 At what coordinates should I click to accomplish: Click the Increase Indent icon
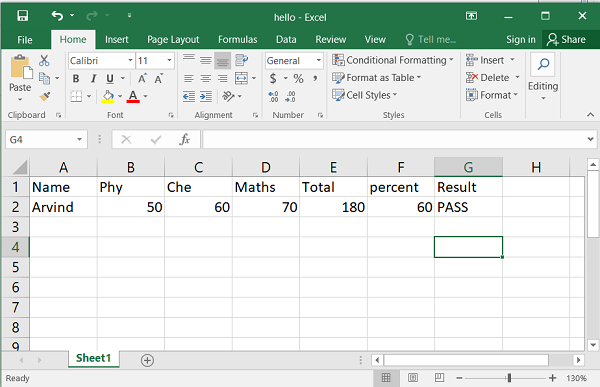pos(206,96)
